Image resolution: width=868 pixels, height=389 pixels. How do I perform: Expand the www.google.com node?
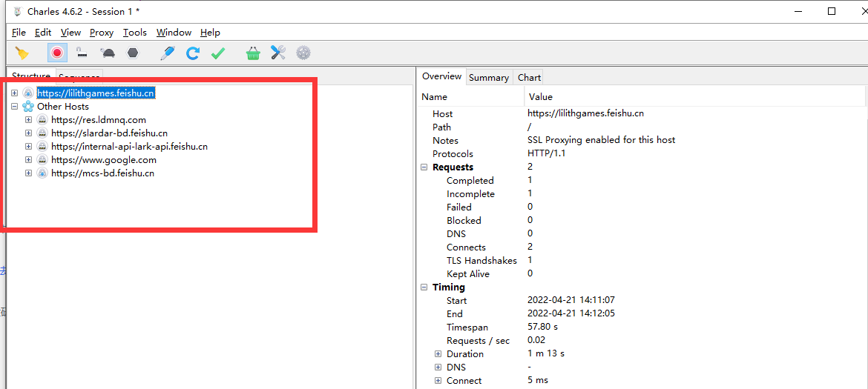pos(28,160)
